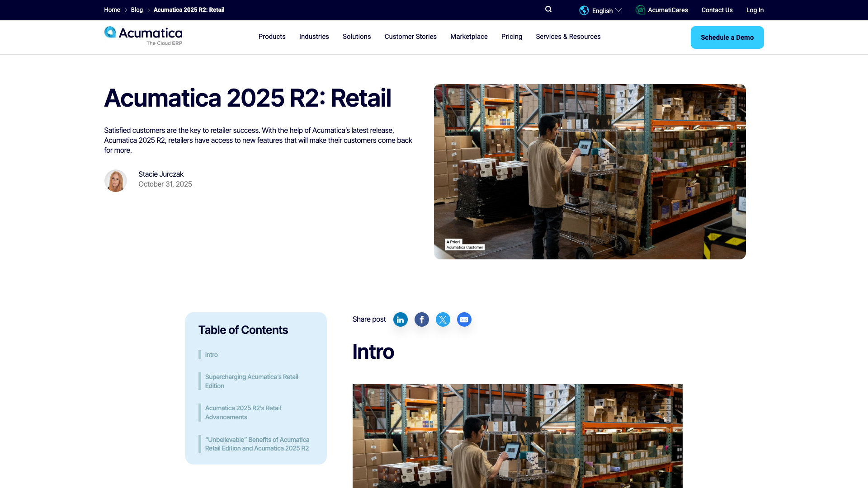Open the site search magnifier icon
The width and height of the screenshot is (868, 488).
[x=548, y=9]
